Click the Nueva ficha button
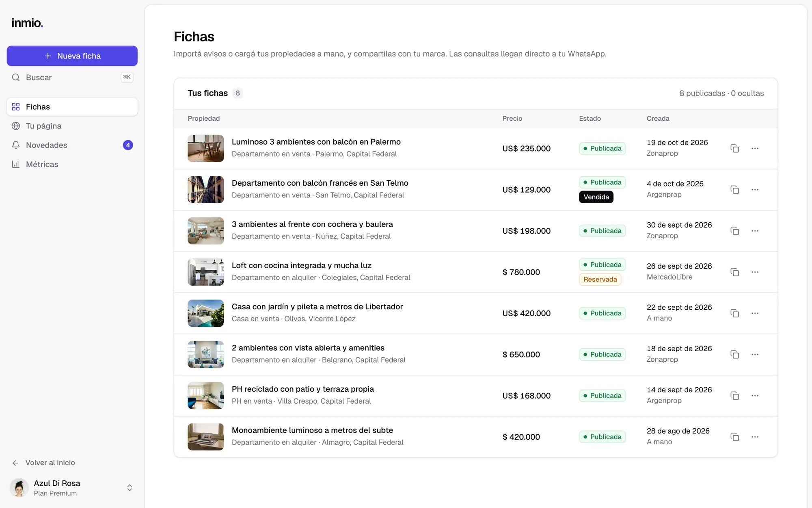This screenshot has width=812, height=508. point(72,56)
